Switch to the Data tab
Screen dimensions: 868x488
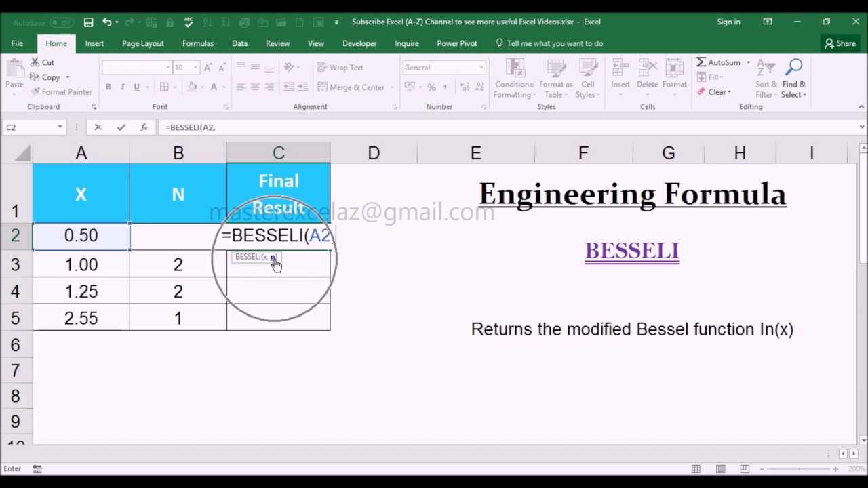pos(239,43)
